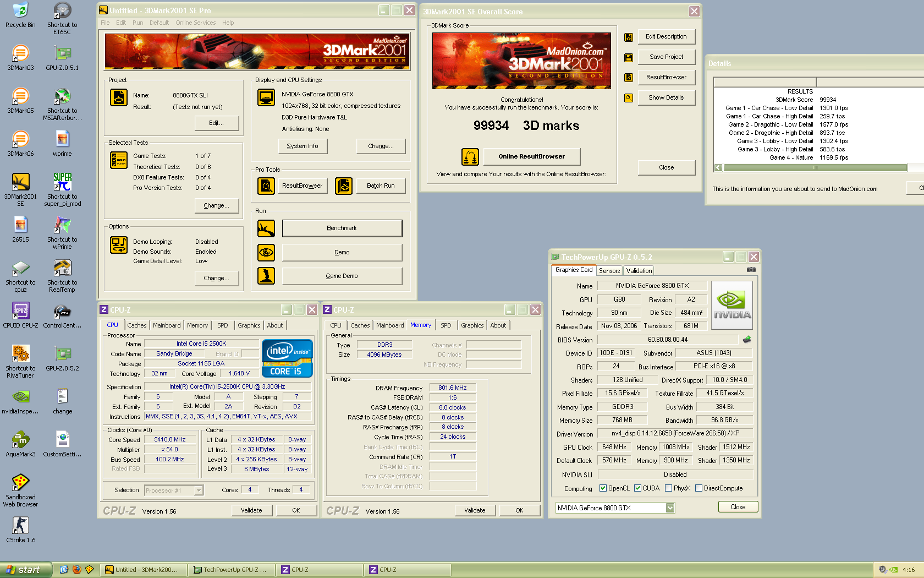Click the NVIDIA logo in GPU-Z

tap(732, 306)
